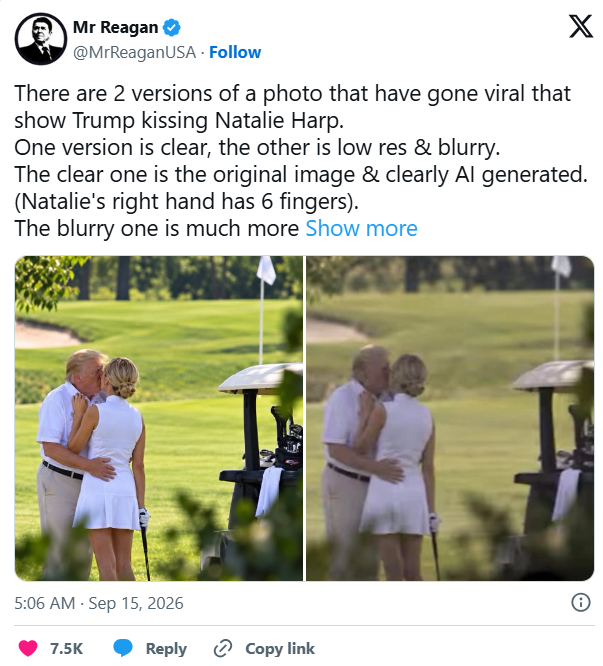Open the Mr Reagan profile avatar
This screenshot has height=666, width=603.
pyautogui.click(x=40, y=39)
